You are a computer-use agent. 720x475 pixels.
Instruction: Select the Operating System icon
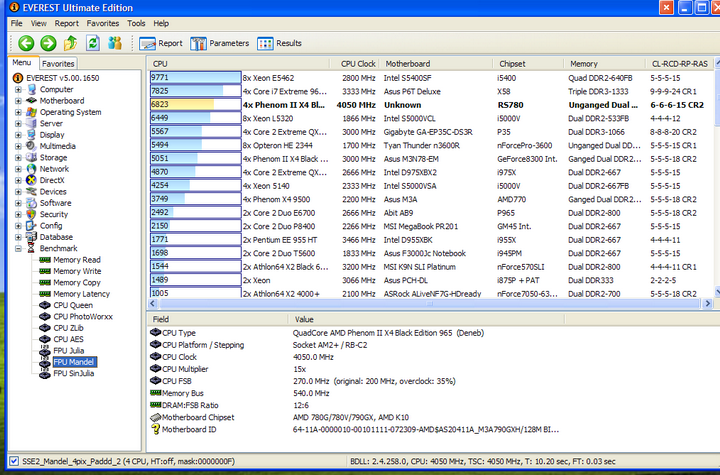(x=31, y=112)
